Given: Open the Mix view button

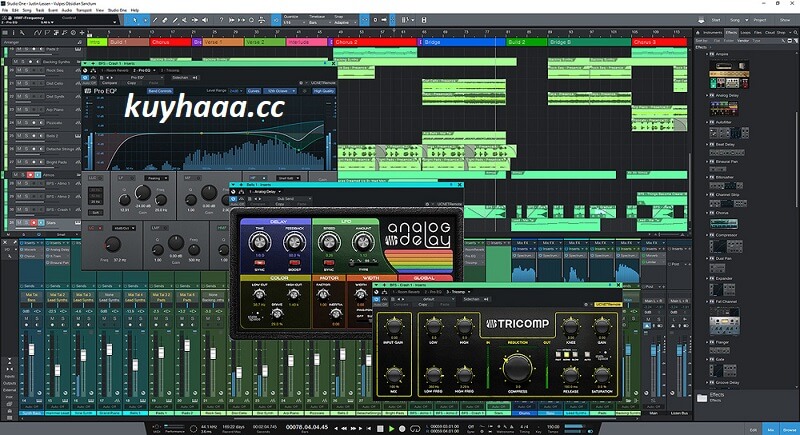Looking at the screenshot, I should (x=771, y=430).
